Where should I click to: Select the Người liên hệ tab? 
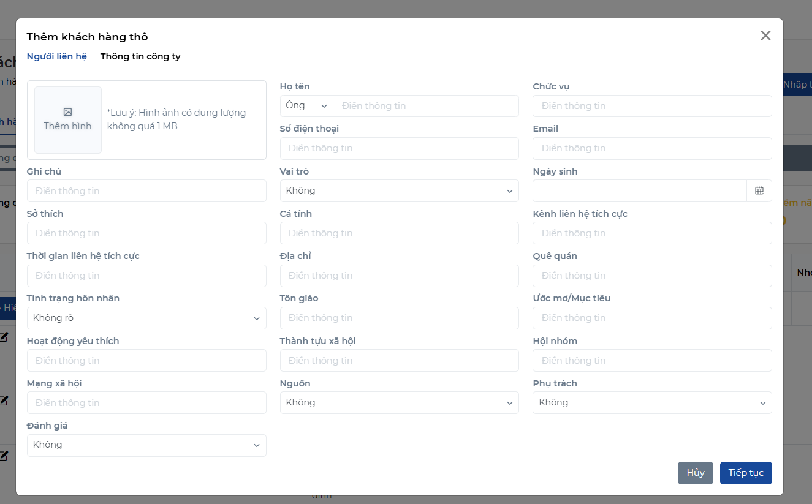click(x=57, y=56)
